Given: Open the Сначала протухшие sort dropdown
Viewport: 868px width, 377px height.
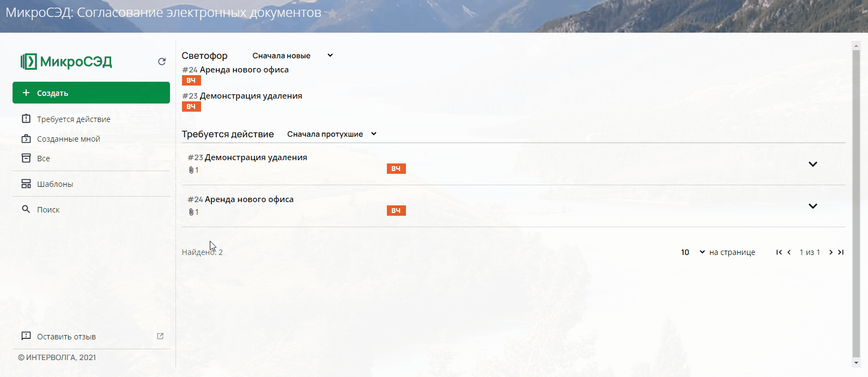Looking at the screenshot, I should tap(332, 134).
